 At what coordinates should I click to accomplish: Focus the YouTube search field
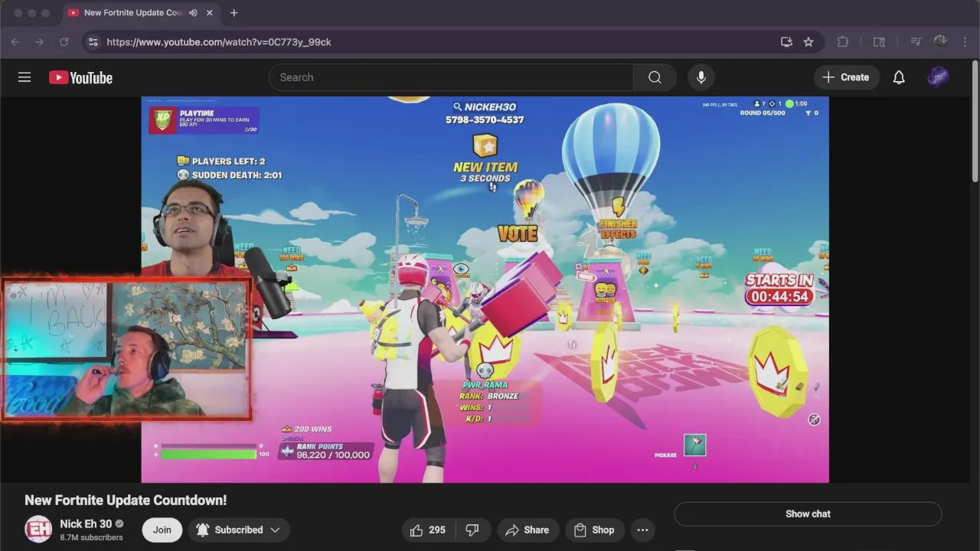(x=452, y=77)
